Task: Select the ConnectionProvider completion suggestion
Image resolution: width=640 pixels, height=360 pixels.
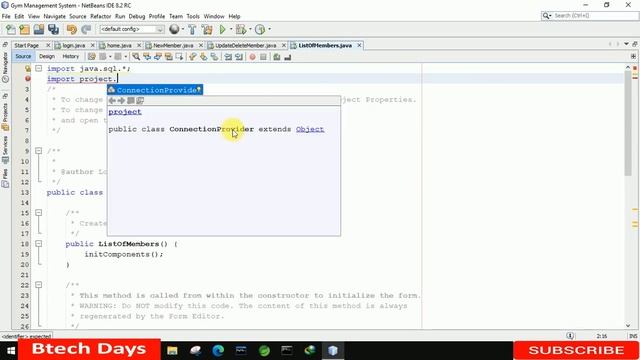Action: coord(155,90)
